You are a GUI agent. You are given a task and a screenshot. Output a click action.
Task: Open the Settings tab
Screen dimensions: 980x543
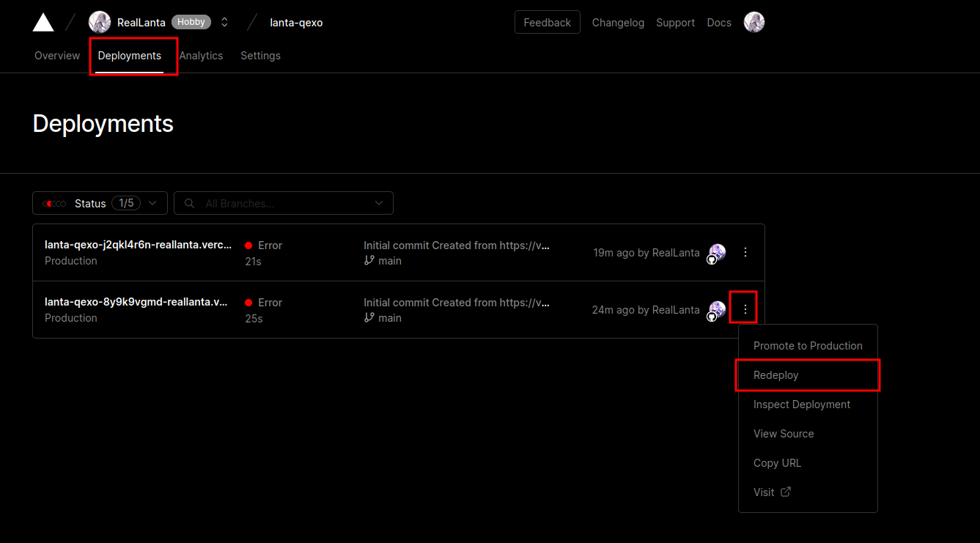tap(260, 56)
